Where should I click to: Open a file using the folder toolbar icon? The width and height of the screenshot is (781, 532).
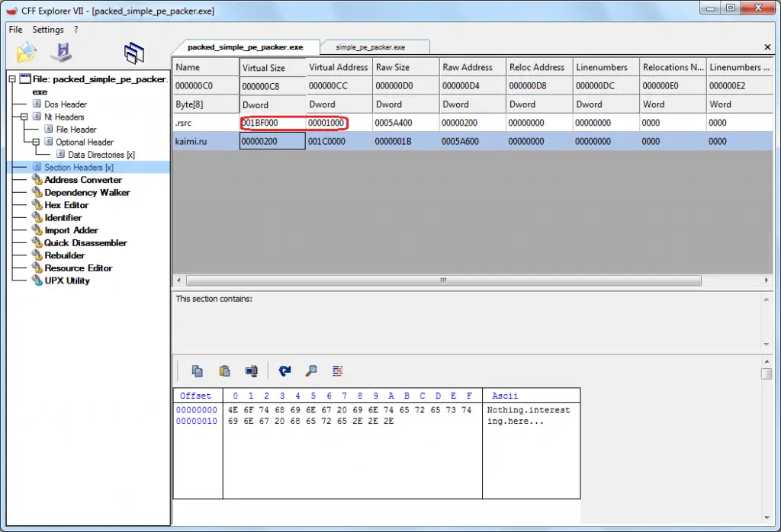25,51
